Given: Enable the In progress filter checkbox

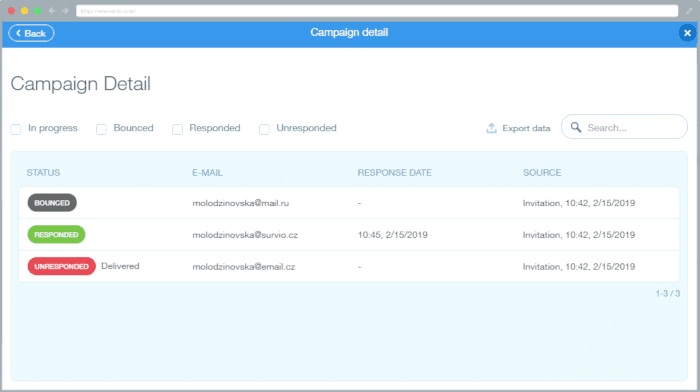Looking at the screenshot, I should click(x=16, y=129).
